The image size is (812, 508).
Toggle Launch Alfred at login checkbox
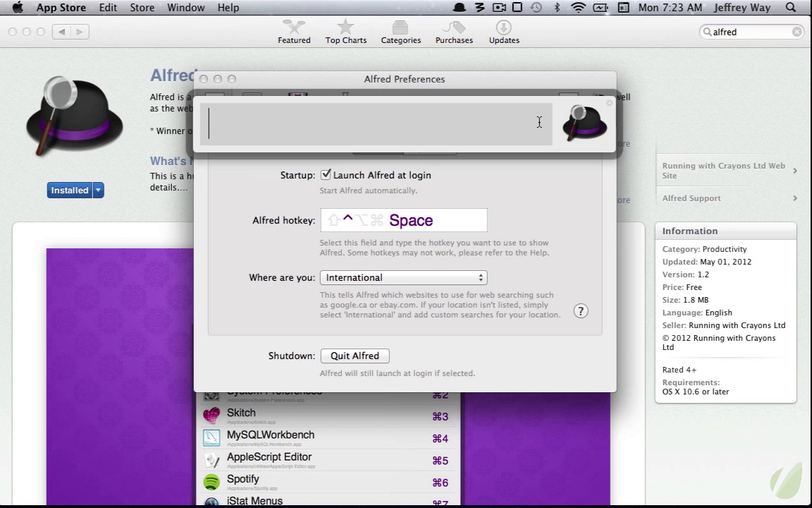click(325, 175)
